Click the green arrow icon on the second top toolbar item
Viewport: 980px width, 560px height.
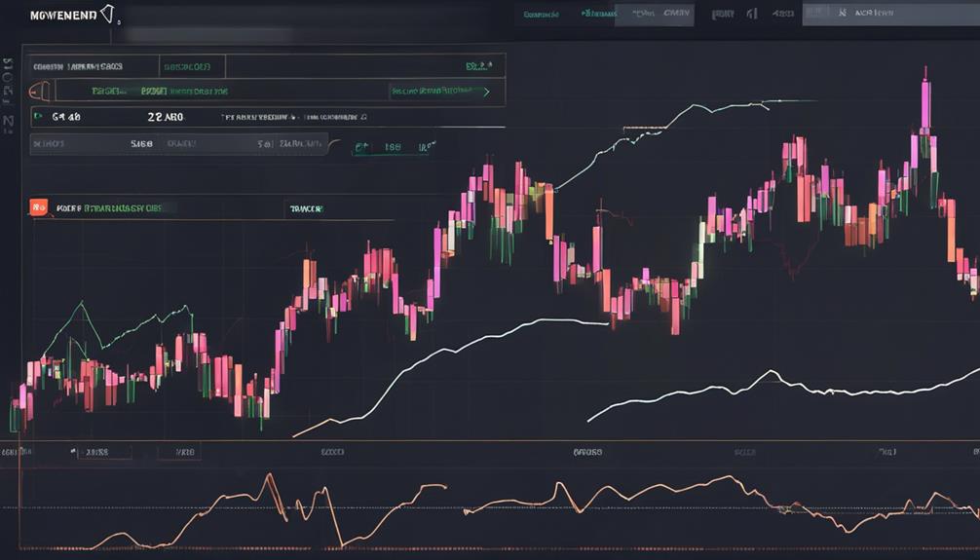[x=585, y=13]
